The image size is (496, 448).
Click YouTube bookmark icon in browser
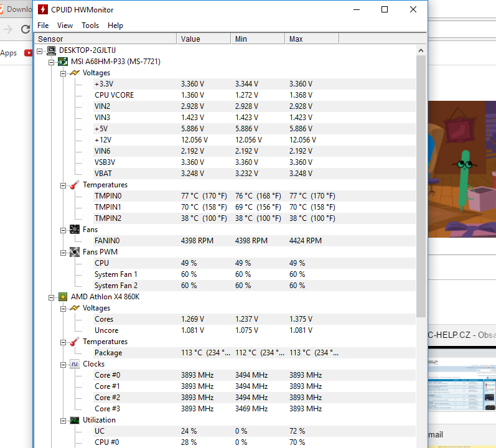[28, 53]
